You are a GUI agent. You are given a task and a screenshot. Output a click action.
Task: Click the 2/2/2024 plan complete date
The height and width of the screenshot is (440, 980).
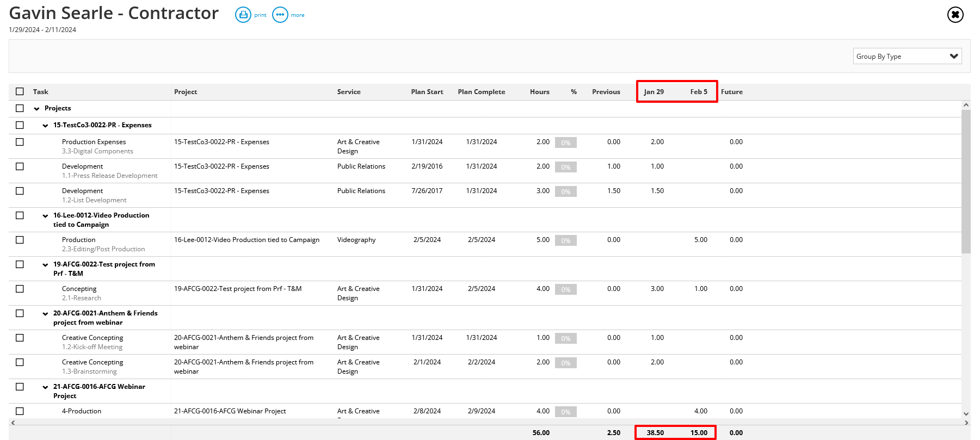[482, 362]
